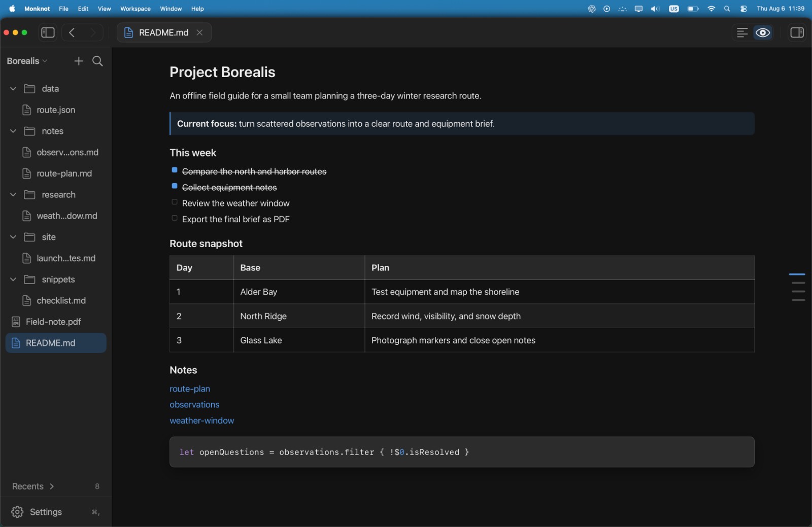Click the 'Alder Bay' table cell
Viewport: 812px width, 527px height.
coord(299,292)
